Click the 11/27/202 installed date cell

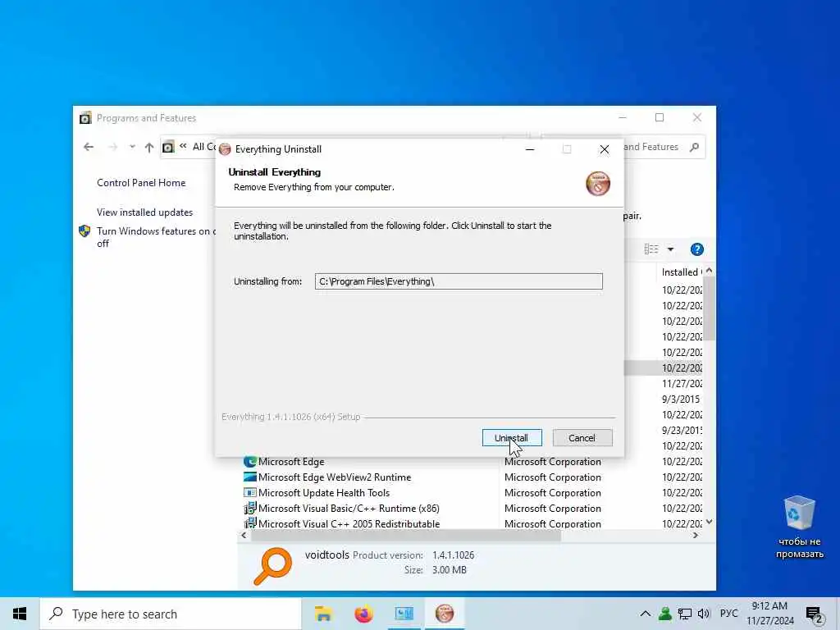coord(682,384)
